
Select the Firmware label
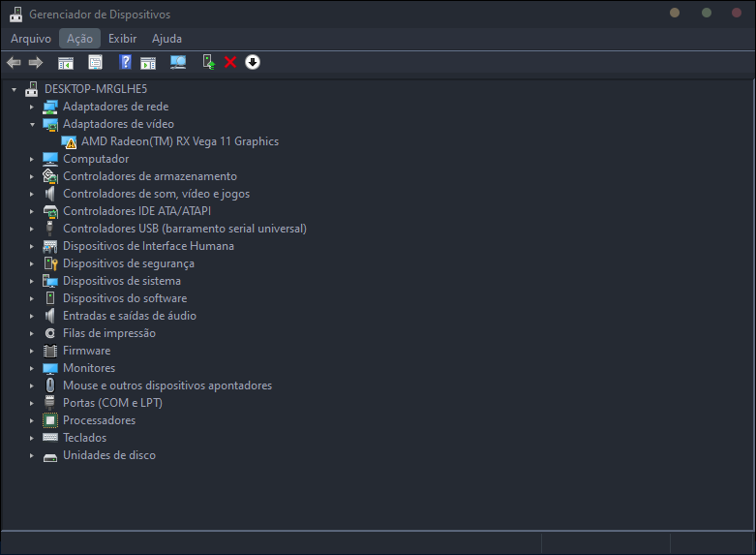(x=87, y=351)
